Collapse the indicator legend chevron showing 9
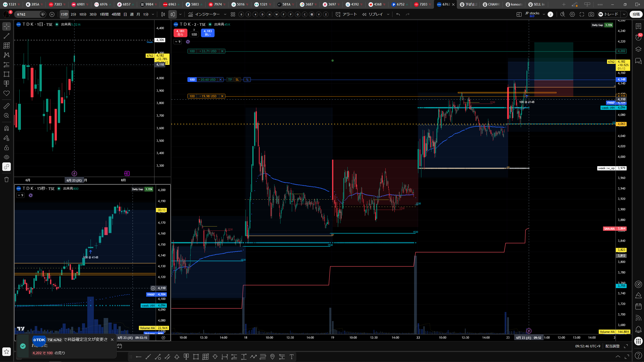Image resolution: width=644 pixels, height=362 pixels. [x=177, y=41]
